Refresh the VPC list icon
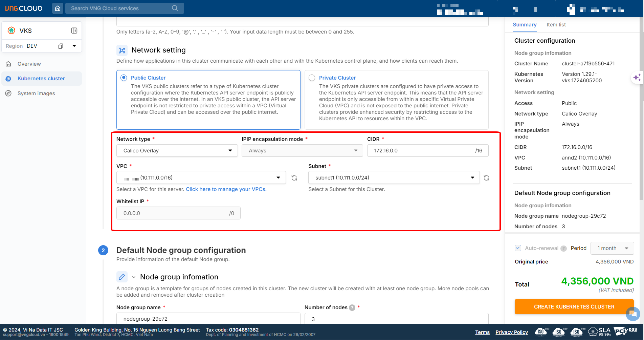Screen dimensions: 644x340 coord(294,178)
